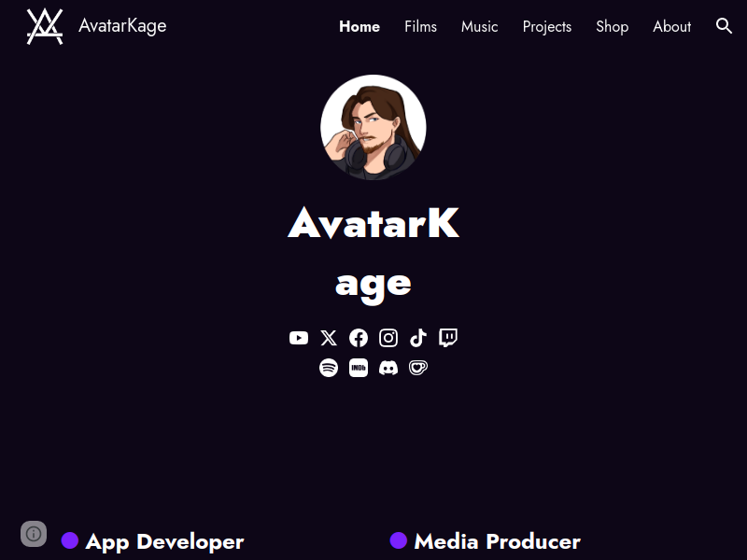747x560 pixels.
Task: Click the circular avatar profile picture
Action: [x=373, y=127]
